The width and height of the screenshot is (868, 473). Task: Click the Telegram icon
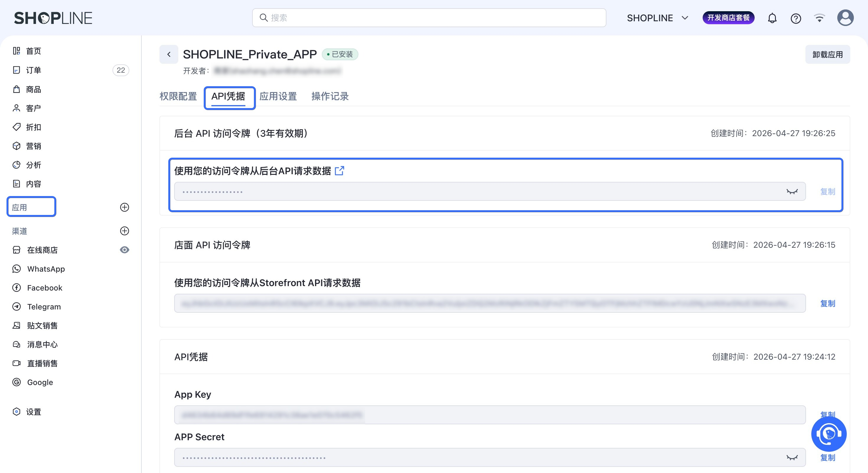pos(17,306)
